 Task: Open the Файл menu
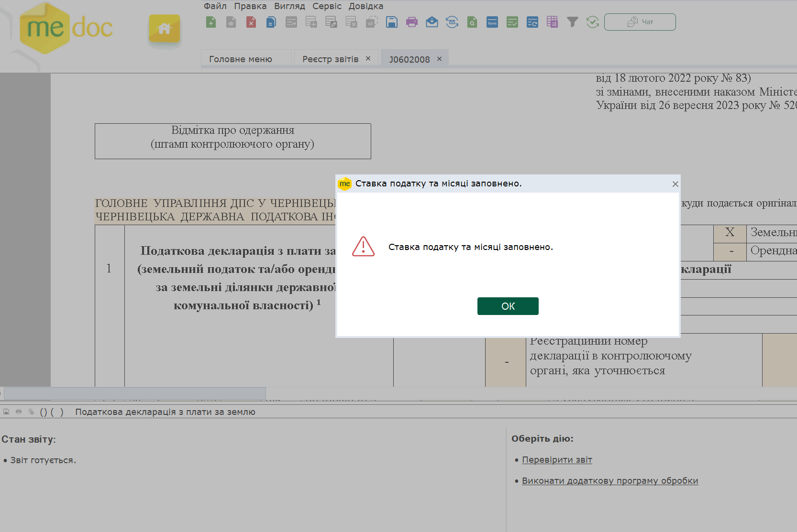tap(215, 6)
